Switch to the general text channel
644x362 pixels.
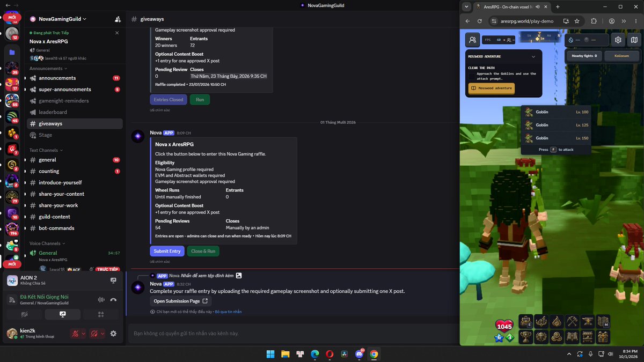coord(76,160)
